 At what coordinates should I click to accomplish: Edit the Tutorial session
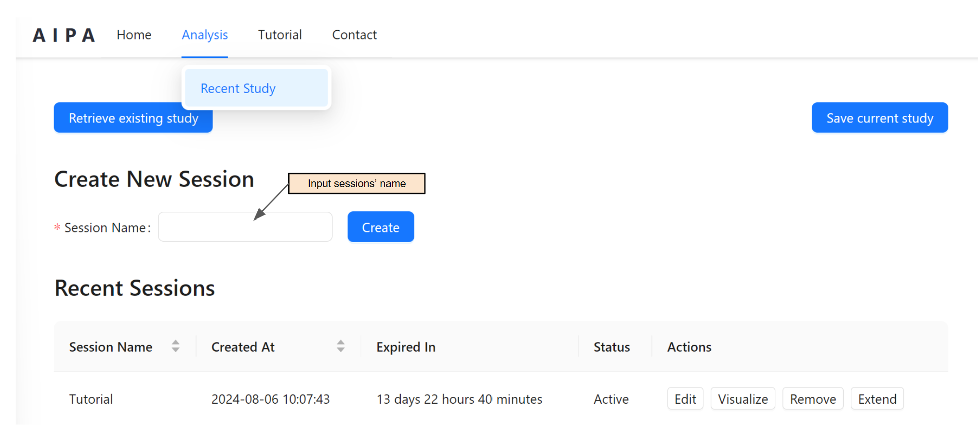pos(685,399)
